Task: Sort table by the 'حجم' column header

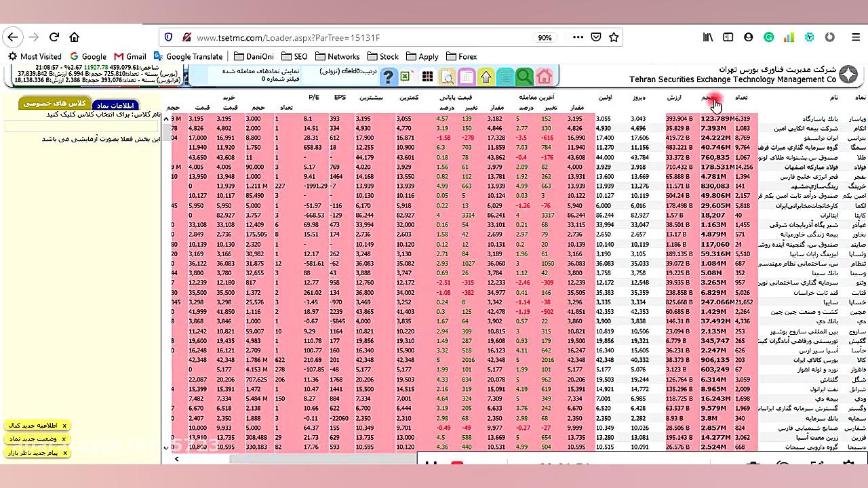Action: click(709, 98)
